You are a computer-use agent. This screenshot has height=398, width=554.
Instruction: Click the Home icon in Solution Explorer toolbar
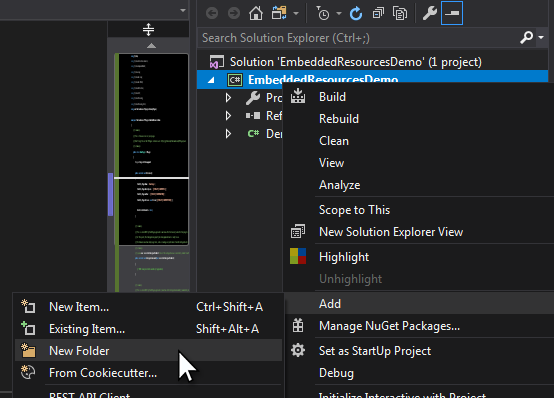(x=256, y=13)
